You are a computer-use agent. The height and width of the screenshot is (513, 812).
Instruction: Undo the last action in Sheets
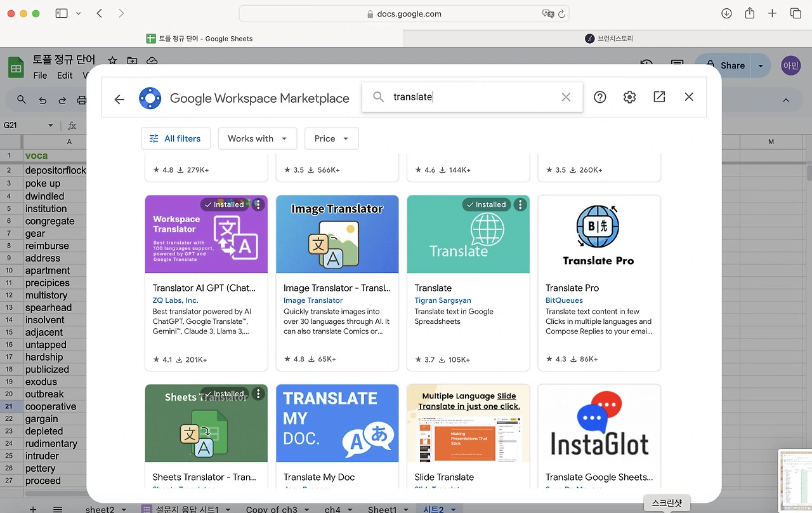pyautogui.click(x=43, y=100)
